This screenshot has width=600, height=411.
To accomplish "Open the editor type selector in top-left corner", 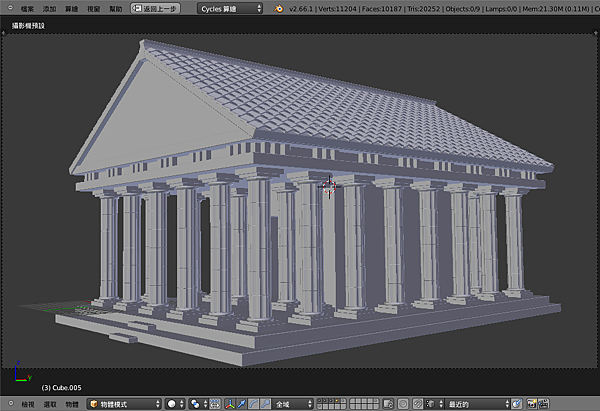I will coord(8,8).
